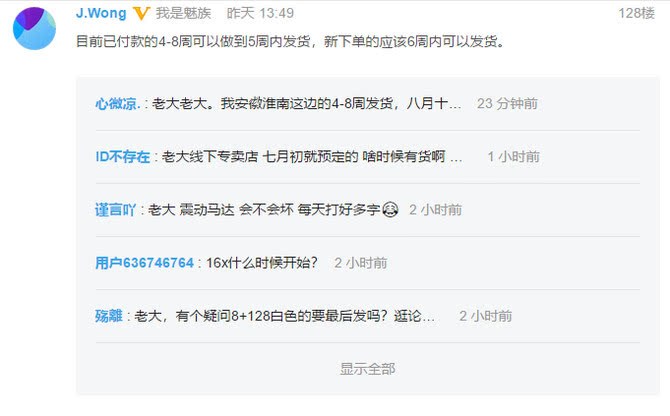Screen dimensions: 670x416
Task: Click the 23 分钟前 reply timestamp
Action: (x=507, y=104)
